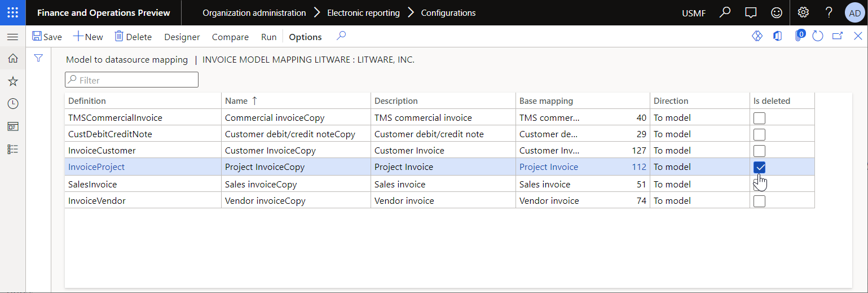Open the Options tab
Viewport: 868px width, 293px height.
pyautogui.click(x=305, y=37)
